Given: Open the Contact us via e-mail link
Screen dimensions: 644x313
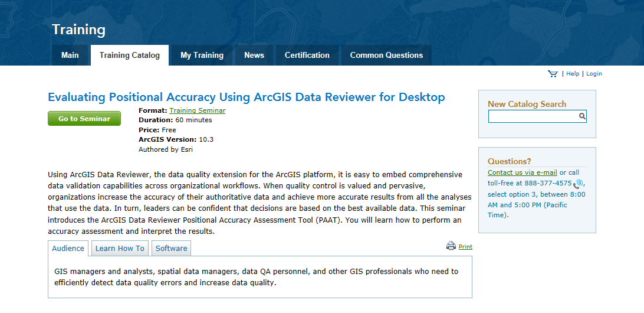Looking at the screenshot, I should point(523,173).
